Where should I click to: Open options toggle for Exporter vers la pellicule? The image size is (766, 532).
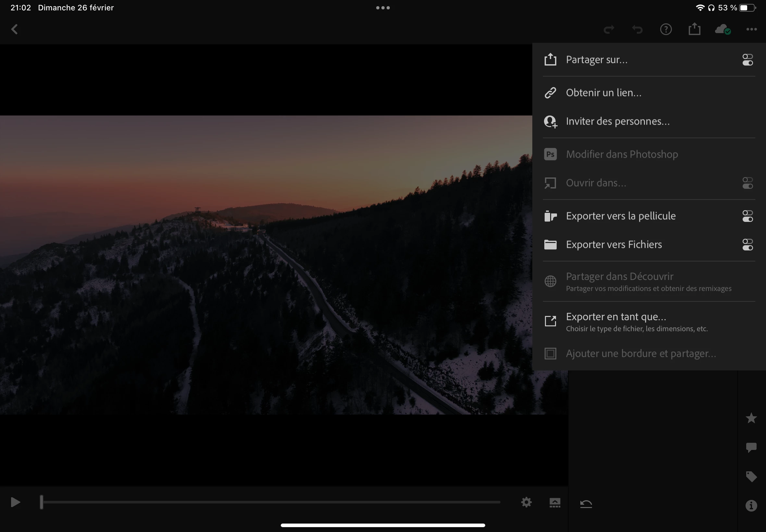tap(747, 216)
